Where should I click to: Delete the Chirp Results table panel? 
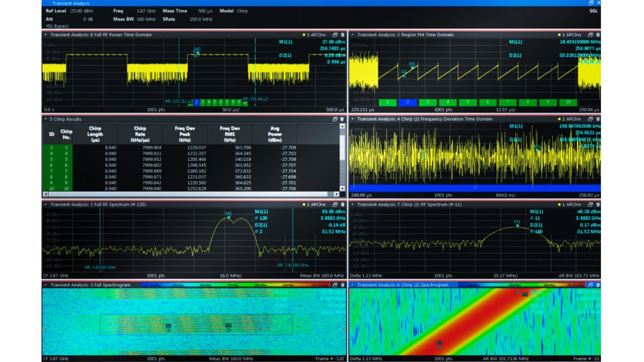(342, 119)
